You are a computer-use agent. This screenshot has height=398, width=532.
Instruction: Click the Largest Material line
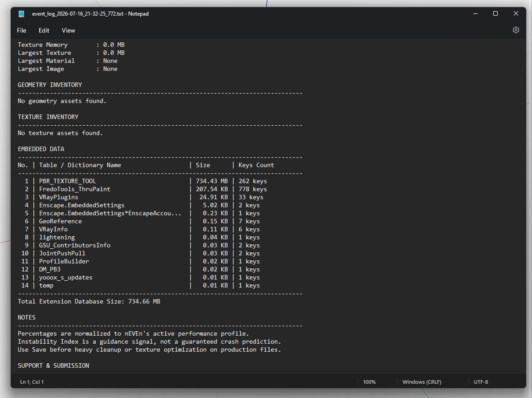pos(68,61)
